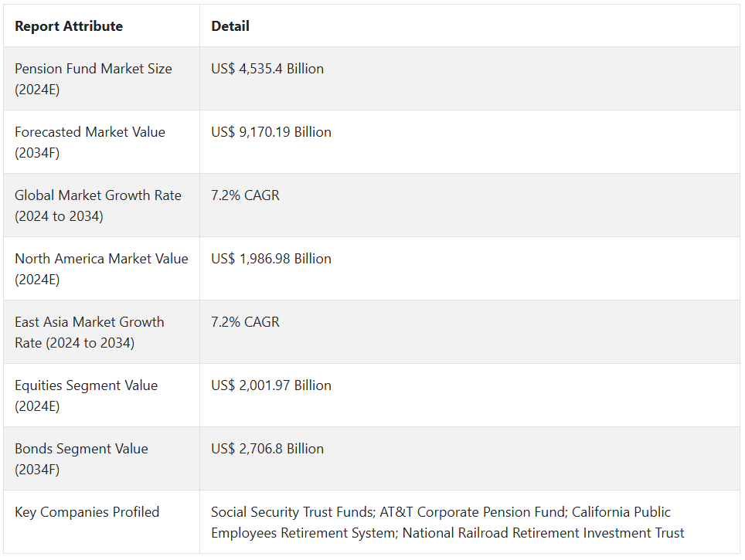Select the Forecasted Market Value (2034F) label
The height and width of the screenshot is (560, 745).
90,142
